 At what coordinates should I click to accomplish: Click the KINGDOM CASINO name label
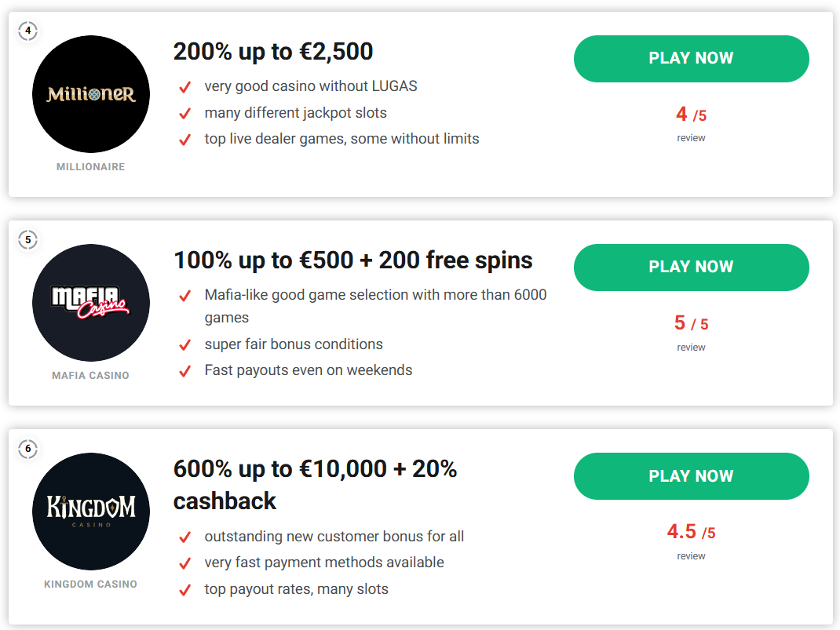pyautogui.click(x=91, y=584)
